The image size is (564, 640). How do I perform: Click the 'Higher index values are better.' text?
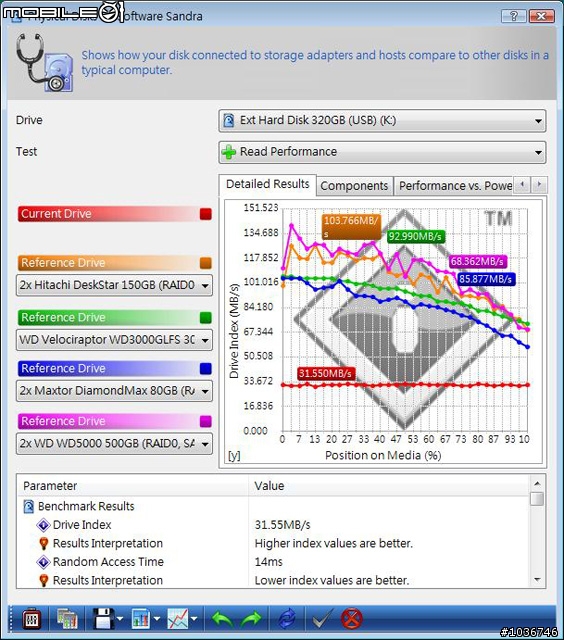333,544
